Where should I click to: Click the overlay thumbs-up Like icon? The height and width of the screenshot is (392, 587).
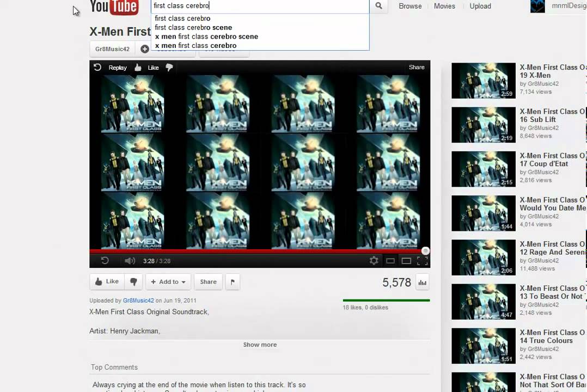point(138,68)
